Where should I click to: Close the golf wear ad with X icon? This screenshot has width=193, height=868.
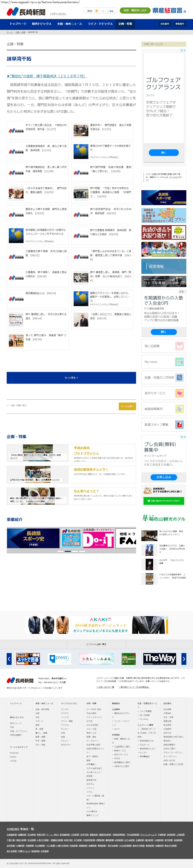(x=185, y=50)
